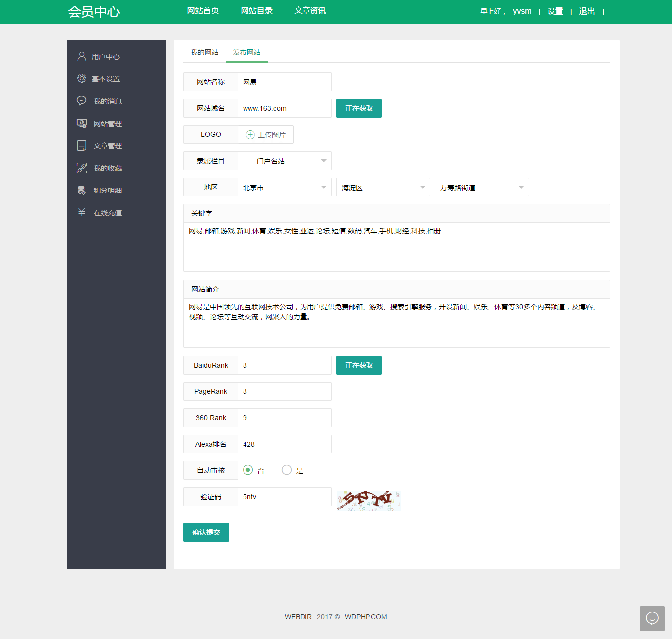Click the 设置 link in header
672x639 pixels.
555,11
